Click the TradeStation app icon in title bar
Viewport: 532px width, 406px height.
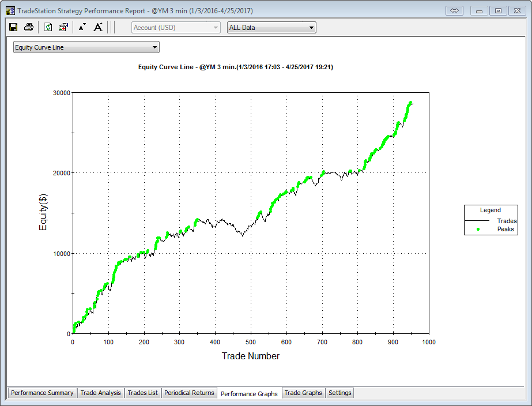[x=10, y=10]
